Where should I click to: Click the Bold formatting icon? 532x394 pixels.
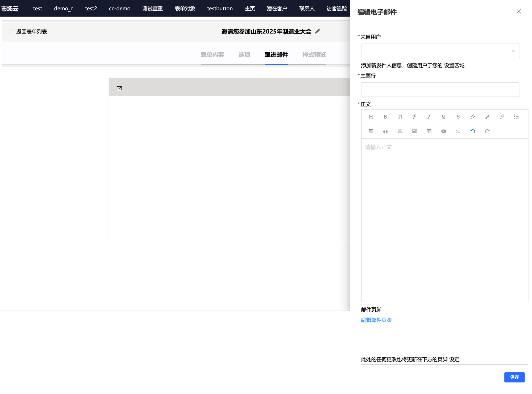(x=385, y=117)
